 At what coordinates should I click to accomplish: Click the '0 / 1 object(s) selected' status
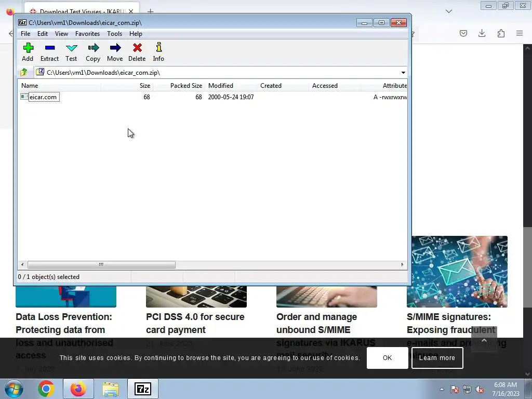pyautogui.click(x=48, y=277)
